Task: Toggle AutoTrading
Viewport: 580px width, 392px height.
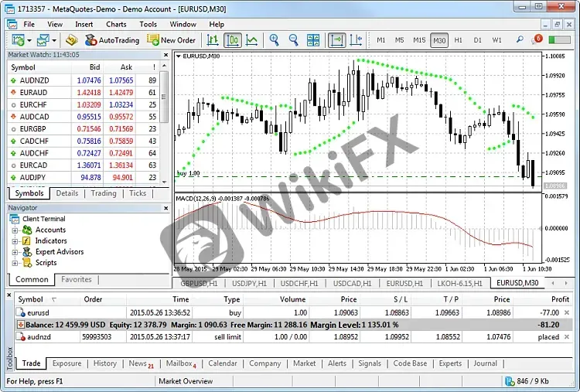Action: (x=112, y=40)
